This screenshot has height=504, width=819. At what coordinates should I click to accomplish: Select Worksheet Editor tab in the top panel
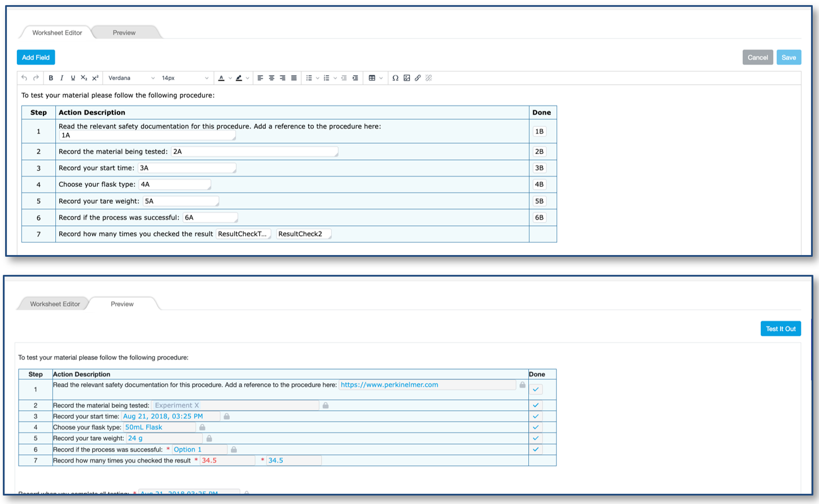pos(57,33)
